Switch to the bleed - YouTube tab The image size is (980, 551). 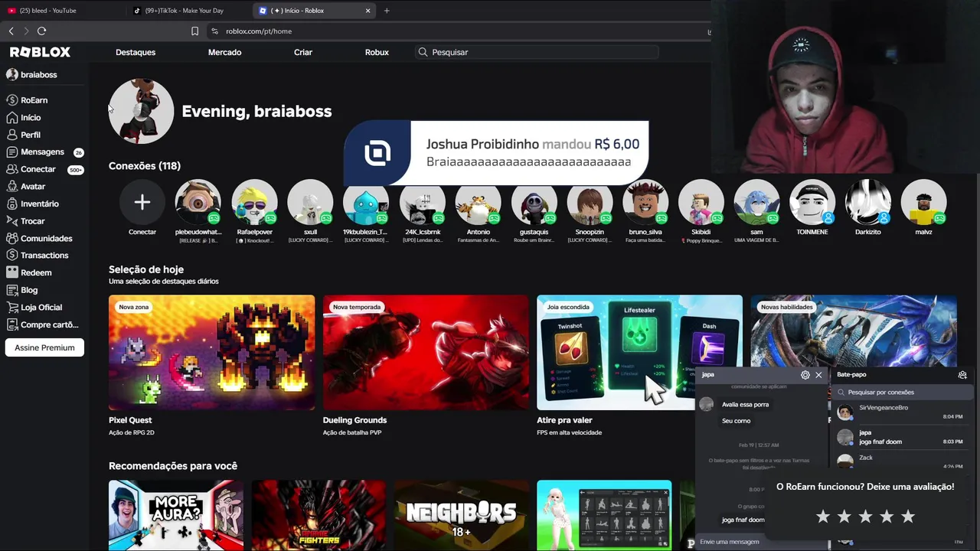61,11
